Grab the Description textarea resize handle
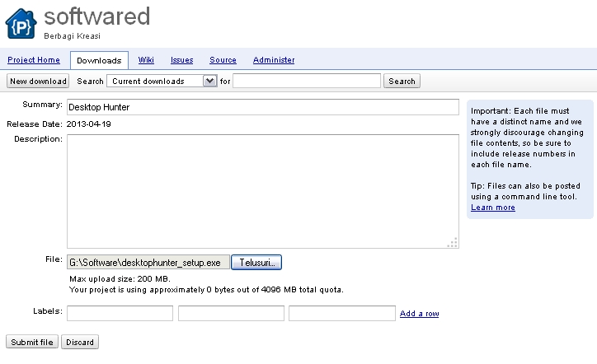Image resolution: width=597 pixels, height=364 pixels. (453, 243)
